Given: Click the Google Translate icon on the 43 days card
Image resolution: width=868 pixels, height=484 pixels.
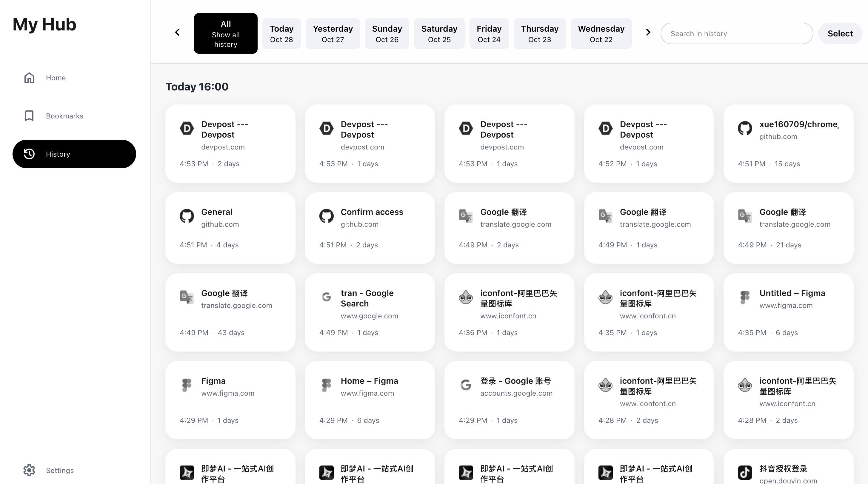Looking at the screenshot, I should pos(187,297).
